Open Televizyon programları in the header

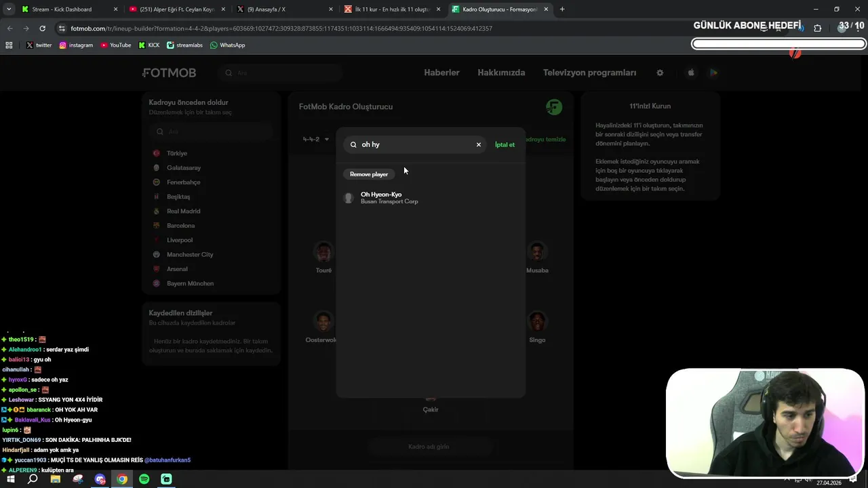tap(589, 73)
